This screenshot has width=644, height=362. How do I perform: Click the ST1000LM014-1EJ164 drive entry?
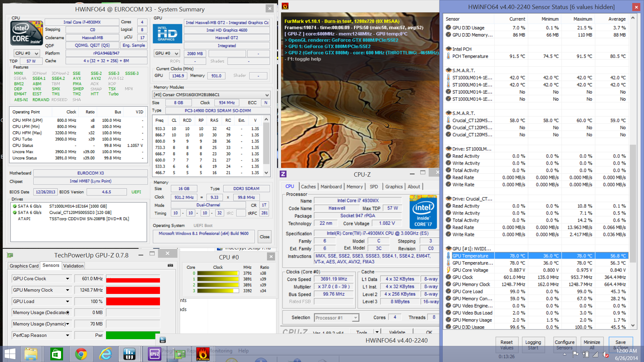[78, 206]
